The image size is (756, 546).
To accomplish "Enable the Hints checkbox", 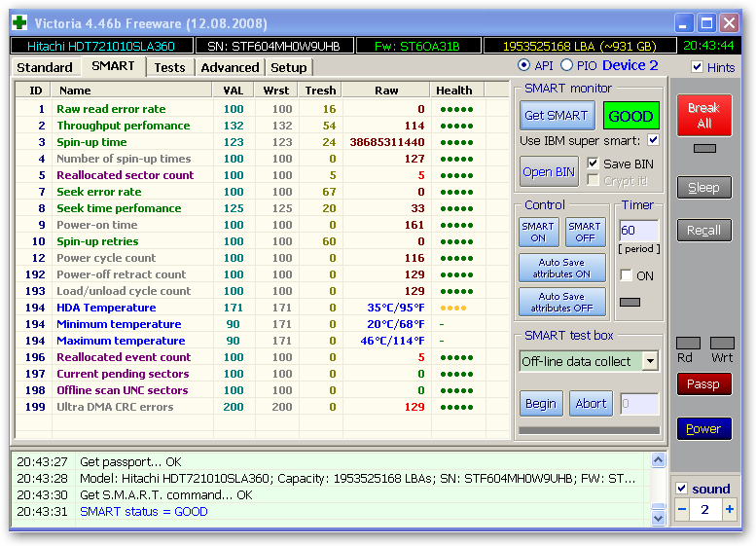I will click(697, 67).
